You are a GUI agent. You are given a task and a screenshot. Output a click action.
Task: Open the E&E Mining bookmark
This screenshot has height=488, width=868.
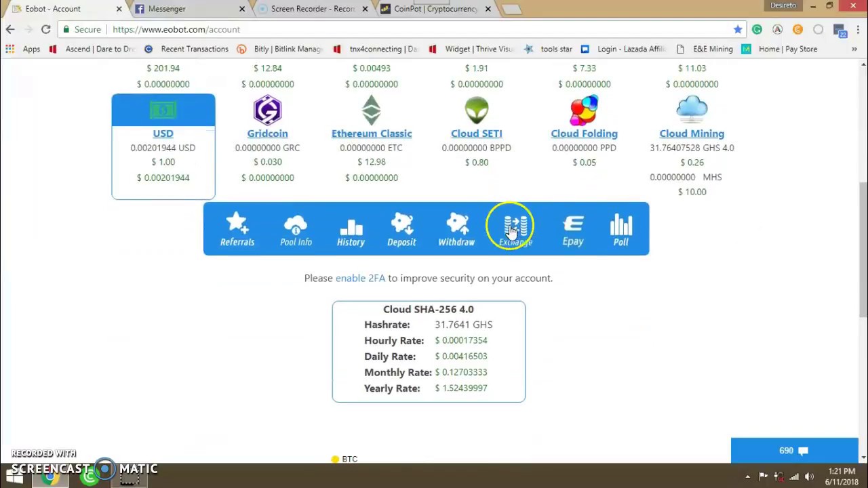705,49
